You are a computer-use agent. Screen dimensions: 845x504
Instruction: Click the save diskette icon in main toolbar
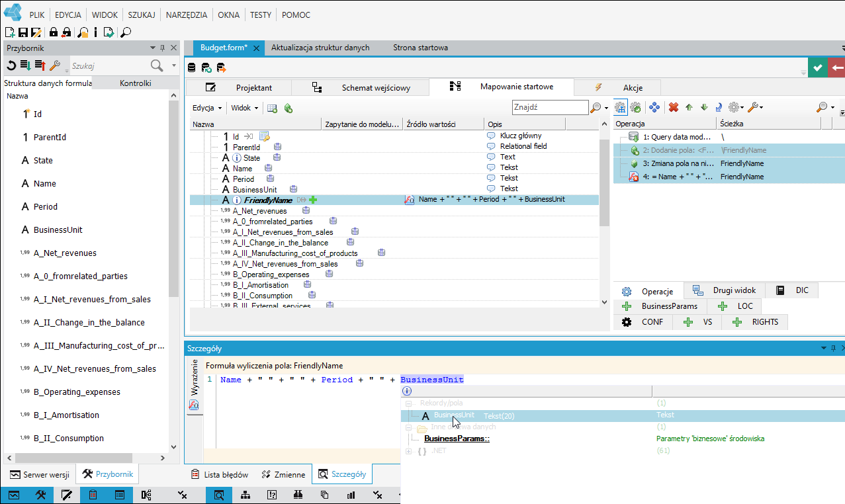click(22, 32)
